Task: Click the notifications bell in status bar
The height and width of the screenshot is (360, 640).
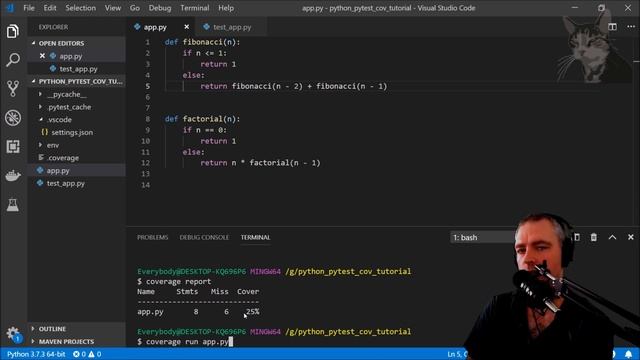Action: 629,354
